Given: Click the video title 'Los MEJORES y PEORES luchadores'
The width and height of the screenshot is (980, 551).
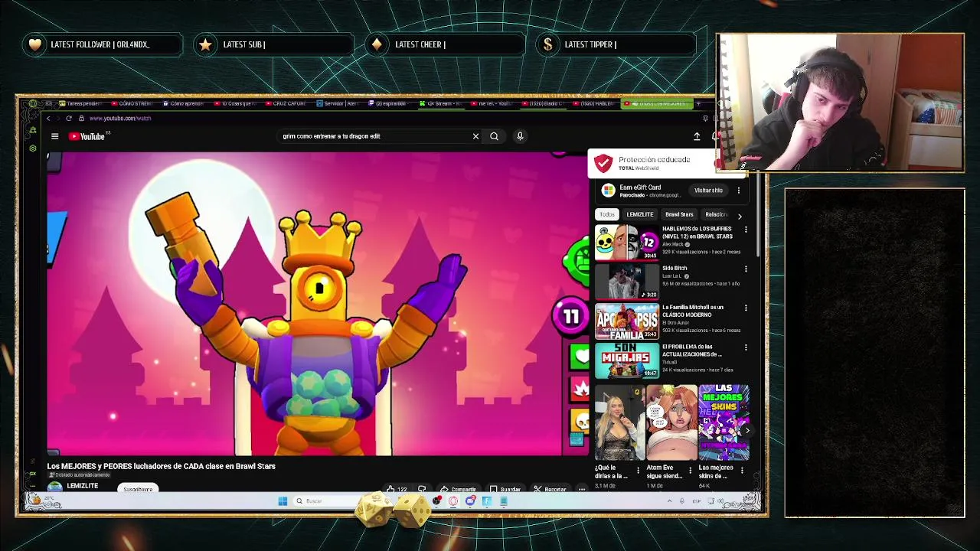Looking at the screenshot, I should click(162, 466).
